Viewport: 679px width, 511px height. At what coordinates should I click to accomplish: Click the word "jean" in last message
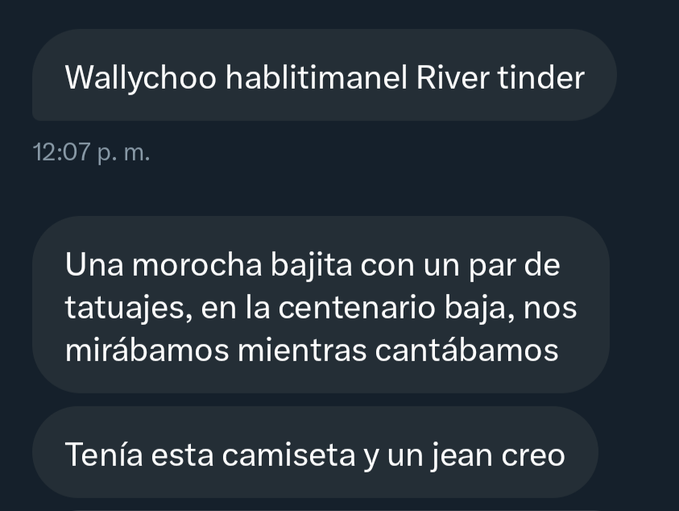[x=462, y=456]
